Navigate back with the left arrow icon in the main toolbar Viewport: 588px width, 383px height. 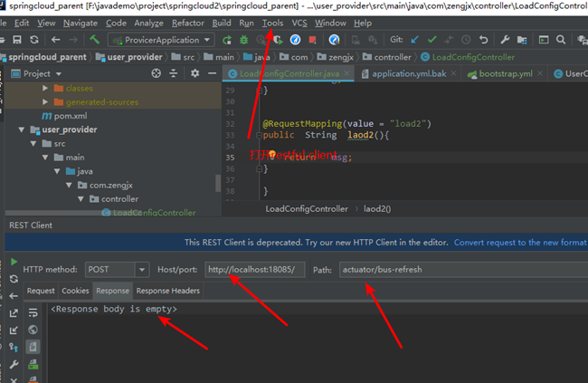55,40
